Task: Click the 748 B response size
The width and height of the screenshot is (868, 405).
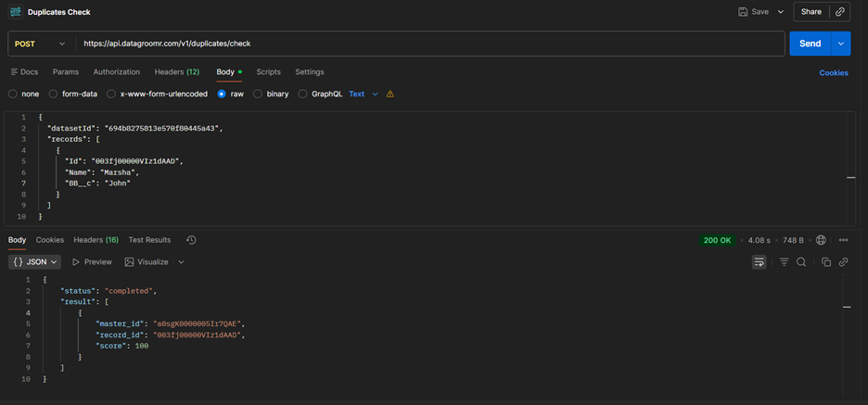Action: tap(793, 240)
